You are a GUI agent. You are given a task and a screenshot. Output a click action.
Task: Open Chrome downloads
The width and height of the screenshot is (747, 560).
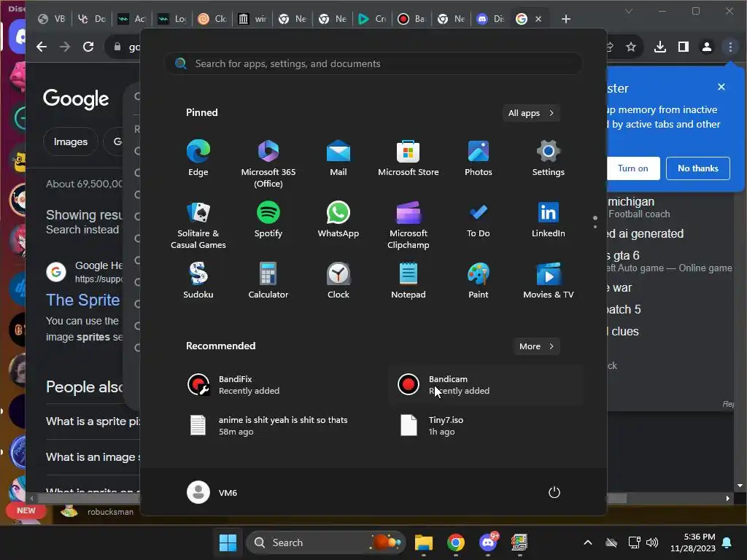(x=659, y=47)
